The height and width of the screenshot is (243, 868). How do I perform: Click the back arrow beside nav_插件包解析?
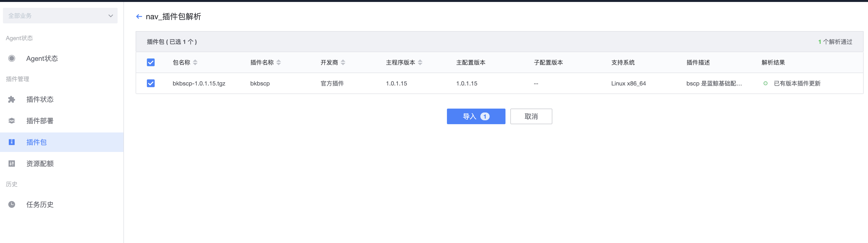[139, 17]
